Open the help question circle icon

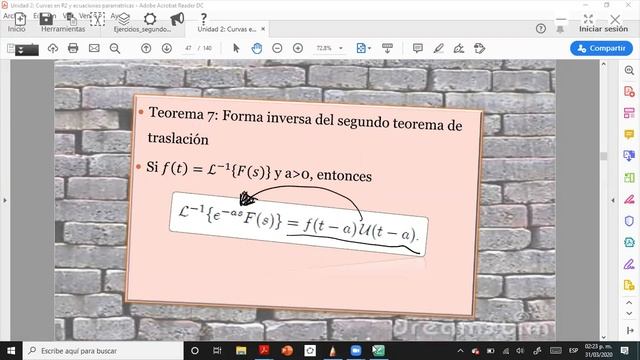[541, 29]
